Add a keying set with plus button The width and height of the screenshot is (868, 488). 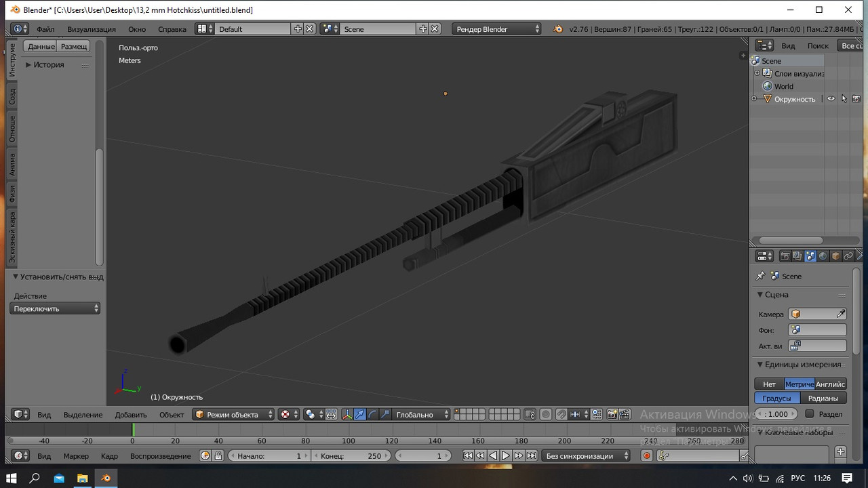click(841, 451)
